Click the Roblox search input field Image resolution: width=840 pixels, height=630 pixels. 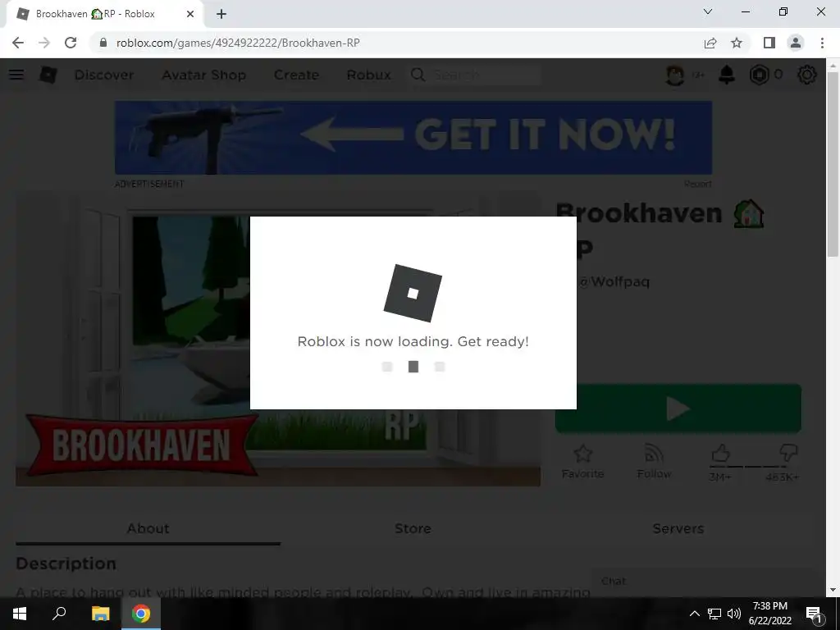pos(486,75)
